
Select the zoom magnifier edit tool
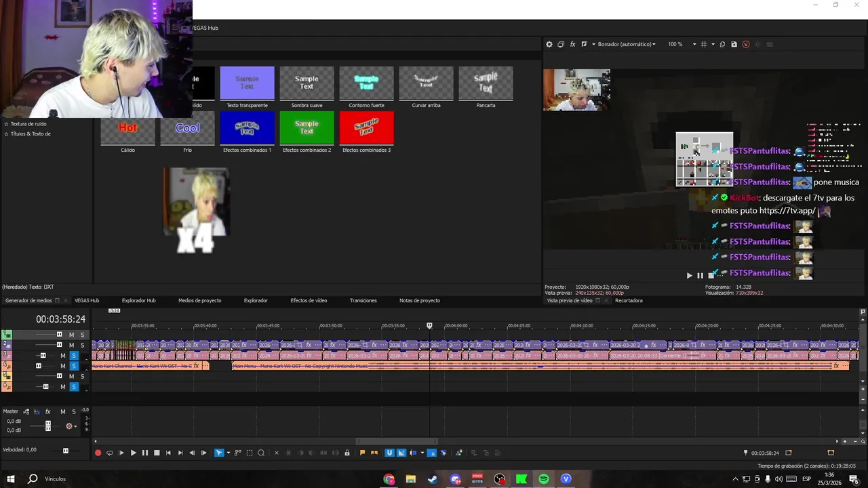[261, 453]
